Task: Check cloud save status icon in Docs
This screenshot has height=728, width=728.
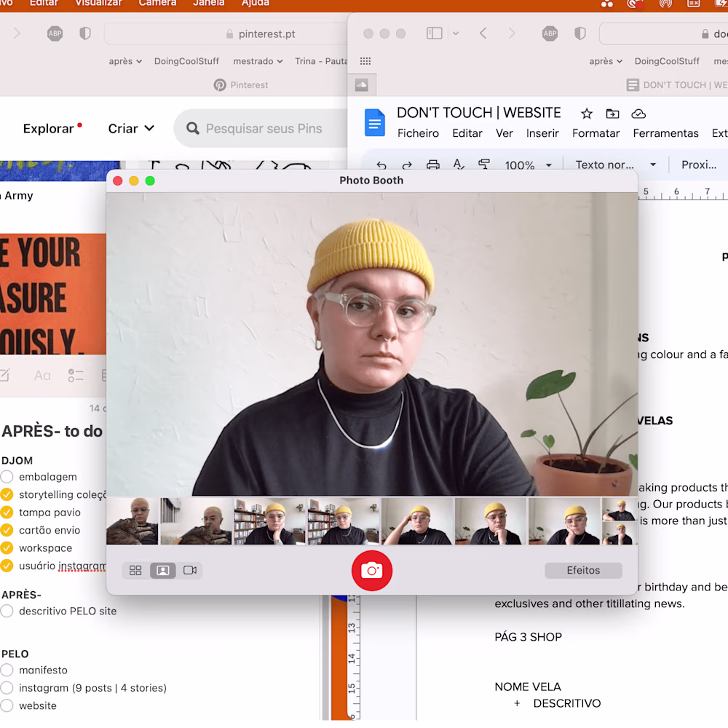Action: coord(638,114)
